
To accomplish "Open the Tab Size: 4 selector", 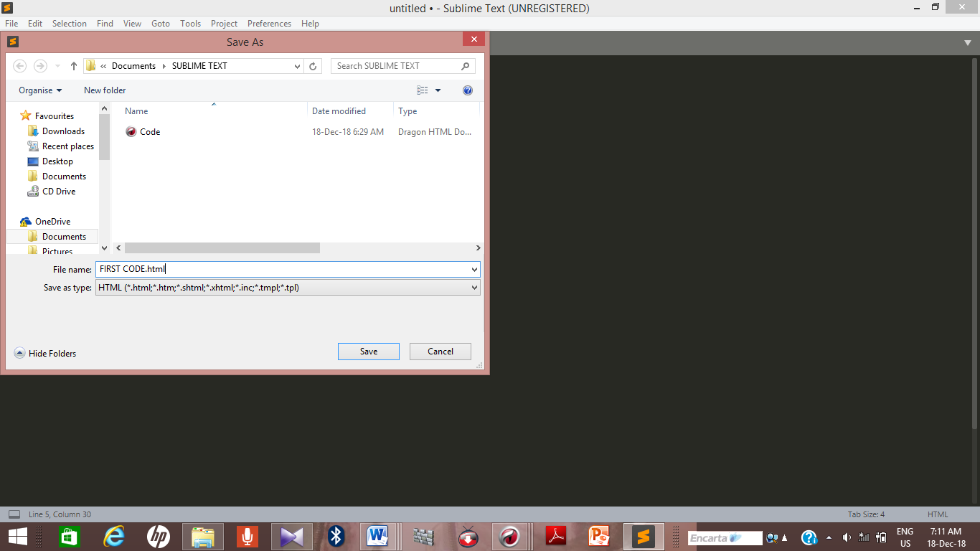I will tap(866, 514).
